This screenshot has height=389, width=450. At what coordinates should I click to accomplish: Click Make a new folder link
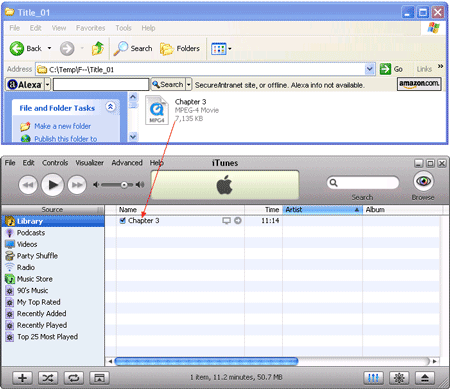(x=62, y=126)
